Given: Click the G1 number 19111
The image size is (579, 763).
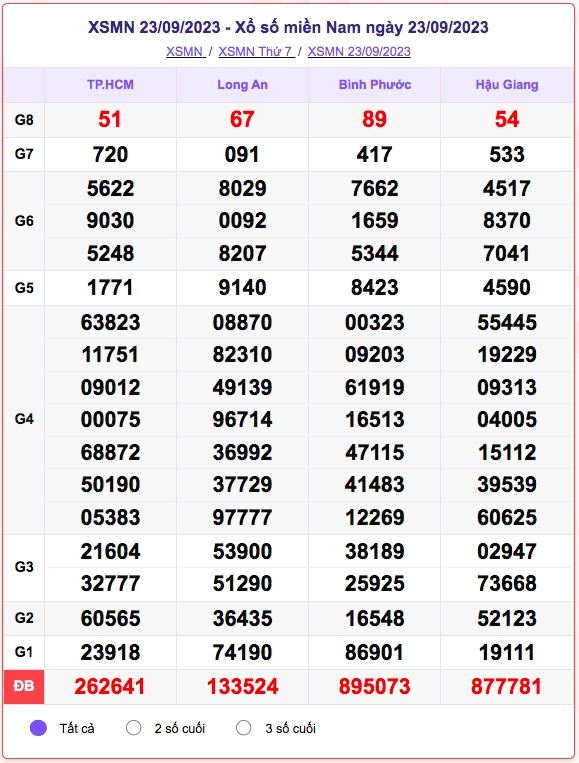Looking at the screenshot, I should point(507,653).
